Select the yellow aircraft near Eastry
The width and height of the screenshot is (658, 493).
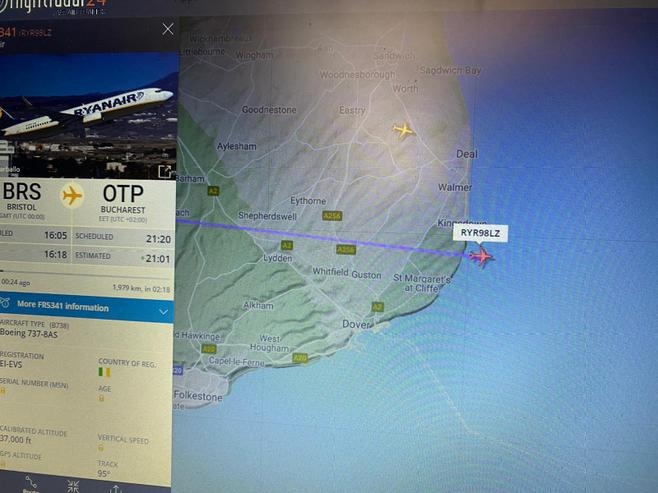pos(404,130)
